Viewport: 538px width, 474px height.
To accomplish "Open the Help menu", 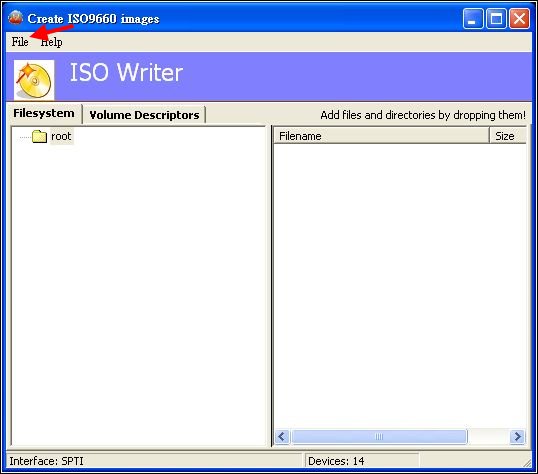I will click(x=51, y=42).
